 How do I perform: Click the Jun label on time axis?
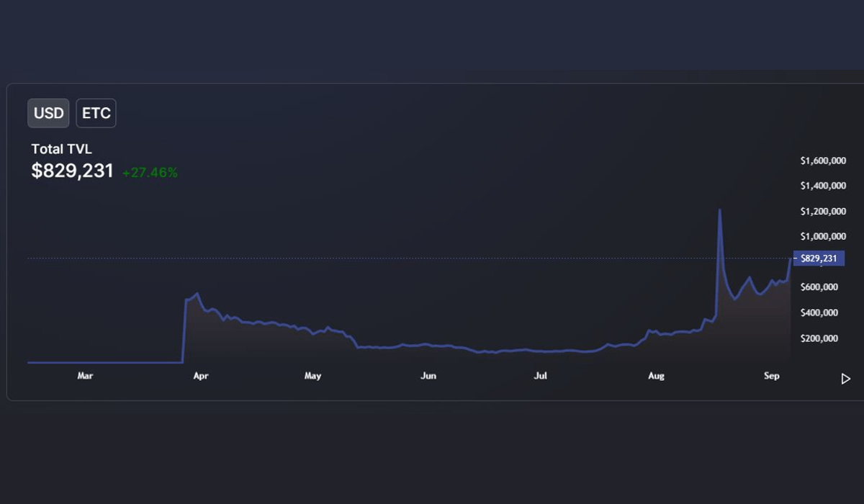(428, 376)
